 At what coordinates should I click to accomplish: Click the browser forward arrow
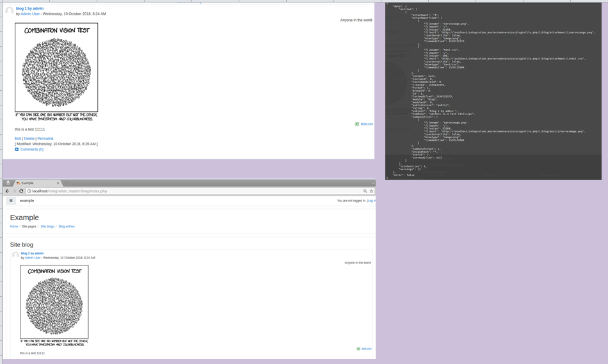click(x=14, y=191)
